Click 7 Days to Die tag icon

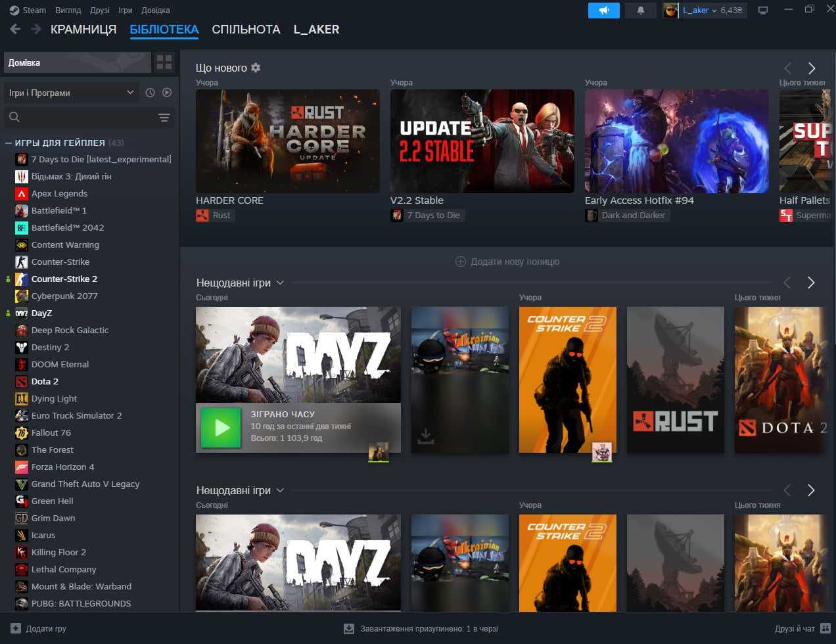(397, 215)
